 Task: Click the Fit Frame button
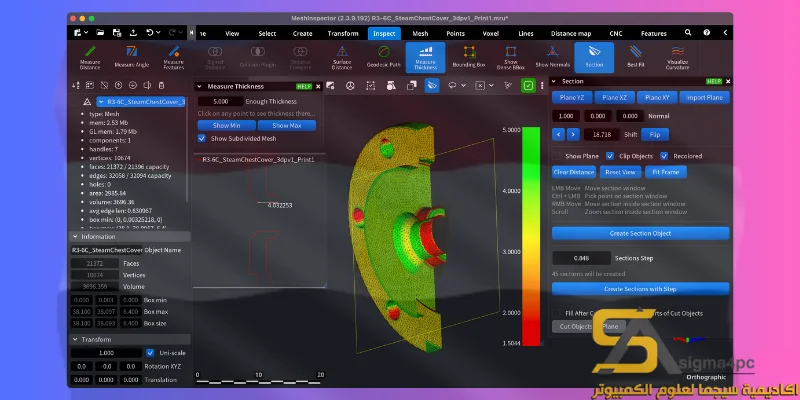pyautogui.click(x=665, y=172)
